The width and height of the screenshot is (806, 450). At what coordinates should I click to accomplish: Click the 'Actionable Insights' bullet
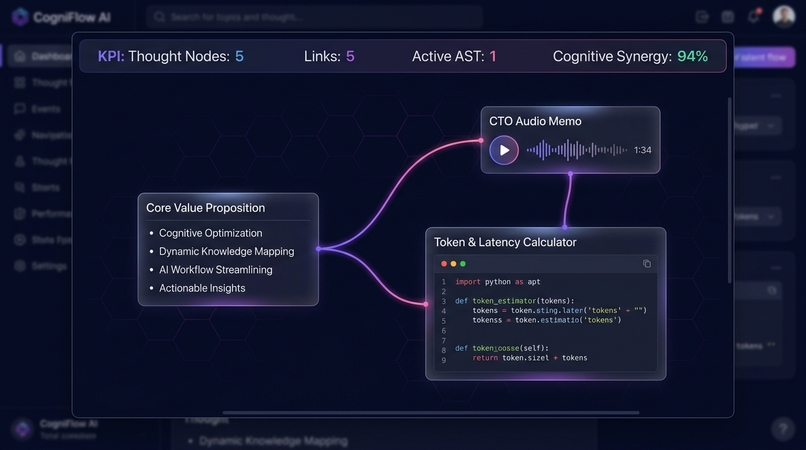coord(202,288)
